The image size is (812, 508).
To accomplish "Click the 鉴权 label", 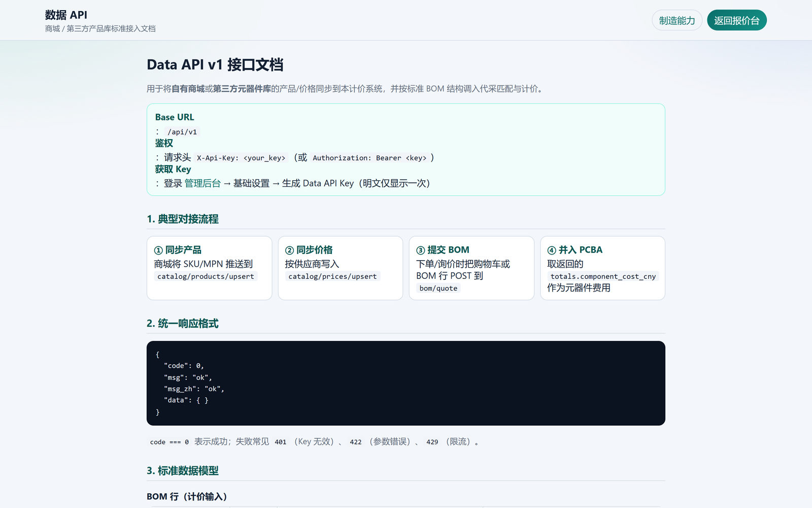I will [x=164, y=143].
